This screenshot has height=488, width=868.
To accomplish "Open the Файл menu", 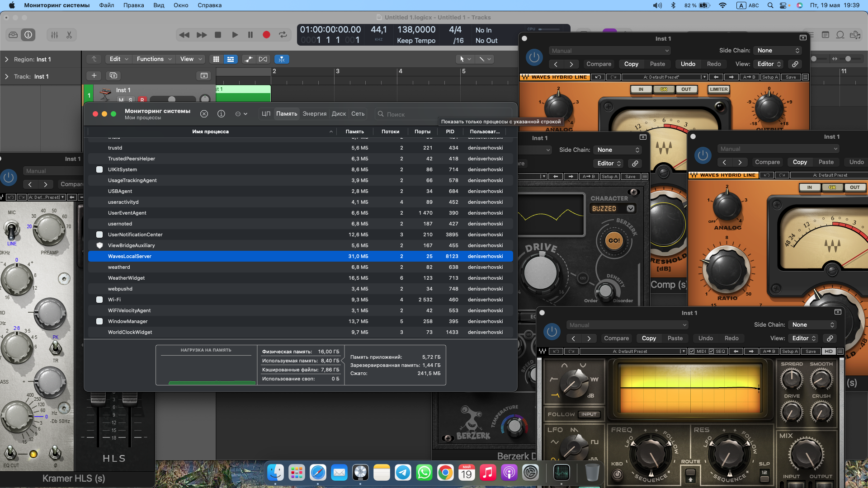I will 107,5.
